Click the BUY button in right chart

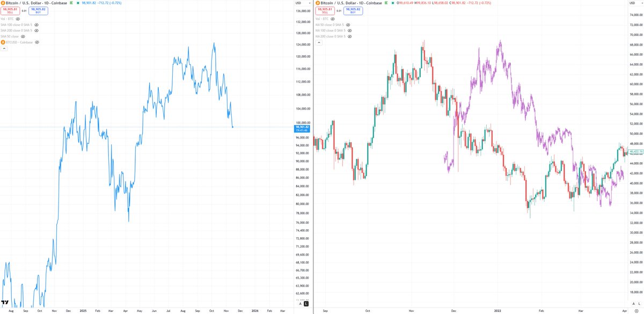[353, 11]
